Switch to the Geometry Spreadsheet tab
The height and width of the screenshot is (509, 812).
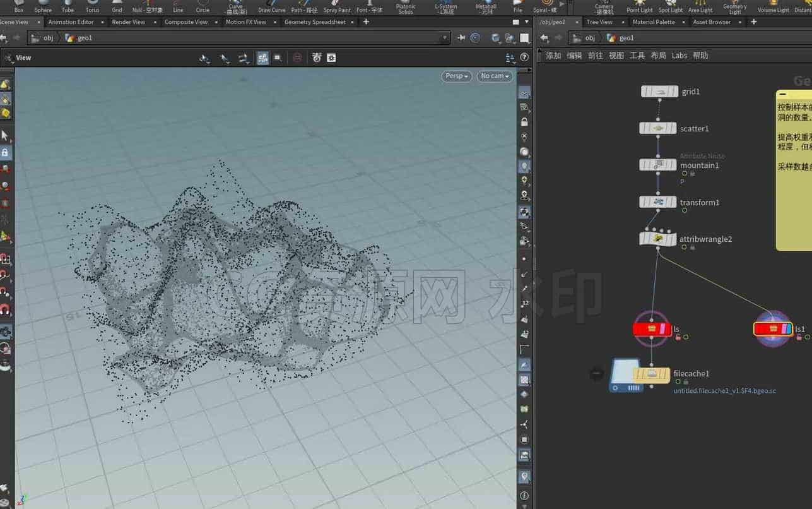pyautogui.click(x=315, y=21)
